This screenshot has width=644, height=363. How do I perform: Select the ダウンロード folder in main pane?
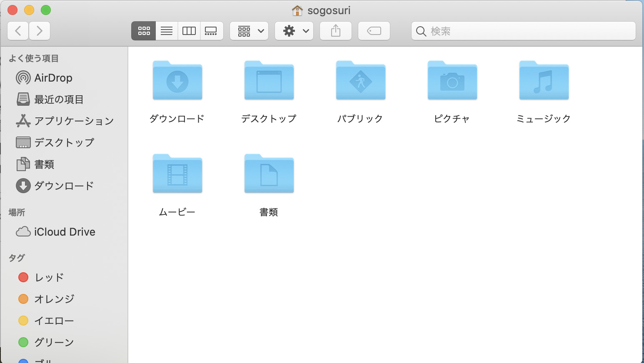click(x=177, y=80)
